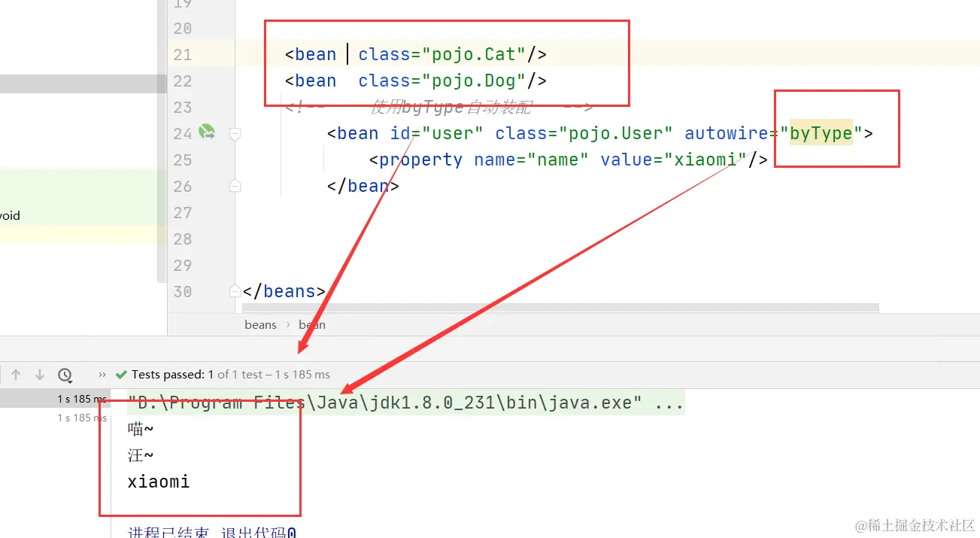Click line number 28 in gutter
The height and width of the screenshot is (538, 980).
coord(183,239)
